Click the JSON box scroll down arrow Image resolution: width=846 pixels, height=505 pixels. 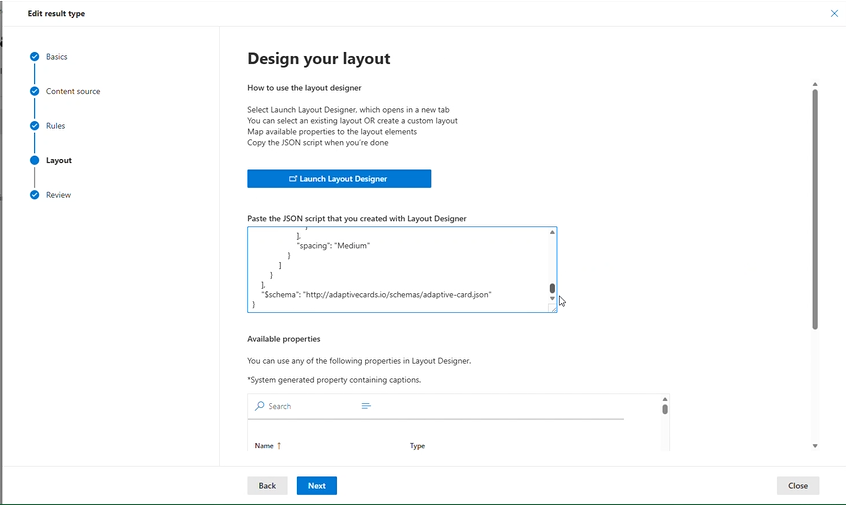tap(552, 298)
